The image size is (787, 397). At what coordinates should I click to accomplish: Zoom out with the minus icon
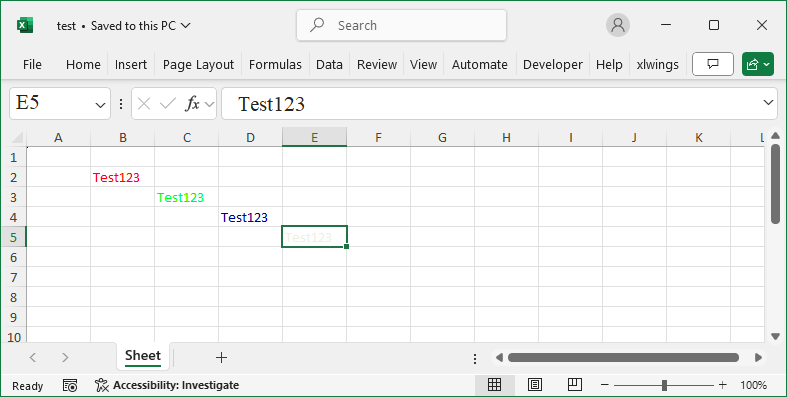click(x=605, y=385)
